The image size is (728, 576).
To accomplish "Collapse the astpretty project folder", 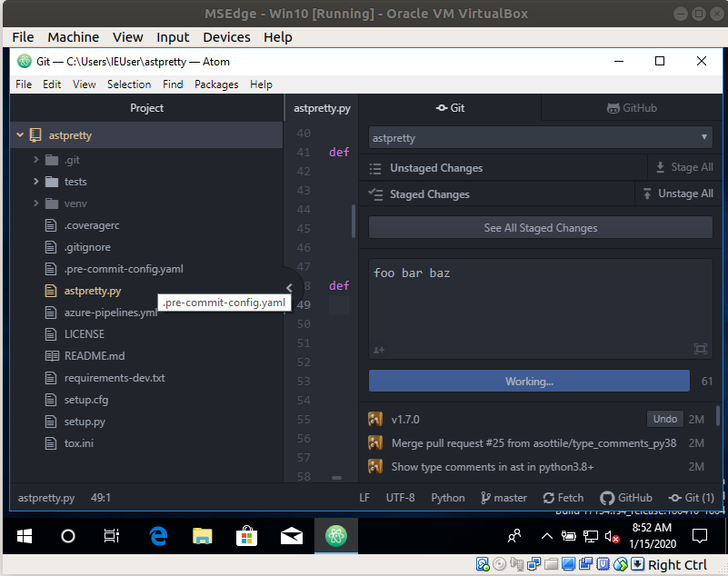I will click(x=20, y=134).
